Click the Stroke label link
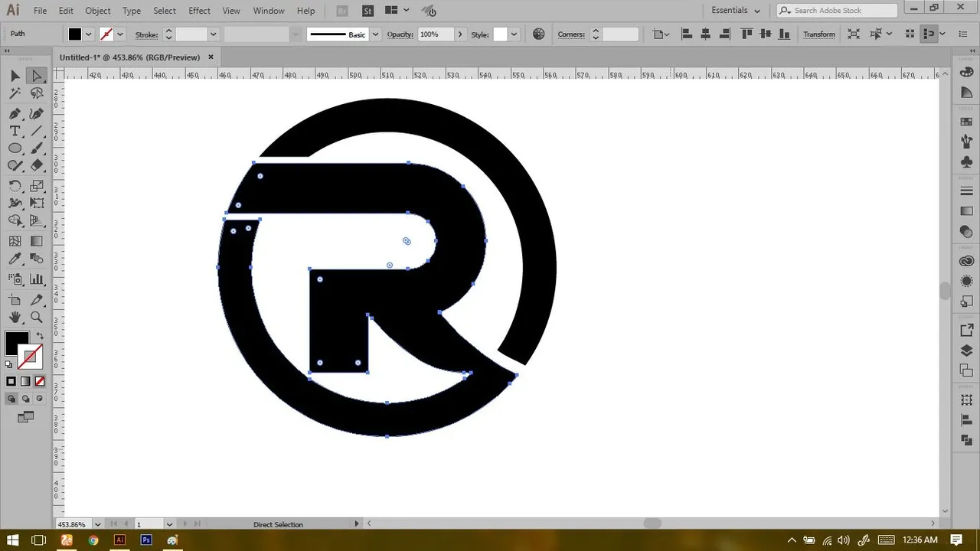Screen dimensions: 980x551 coord(146,34)
